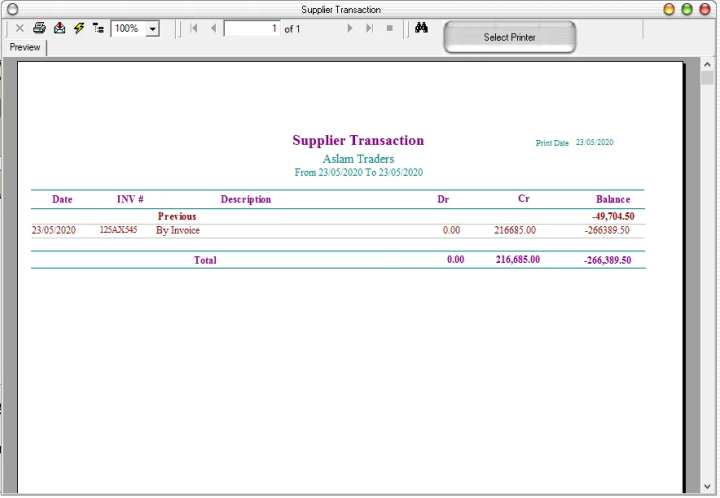Click the vertical scrollbar thumb
720x498 pixels.
point(707,78)
